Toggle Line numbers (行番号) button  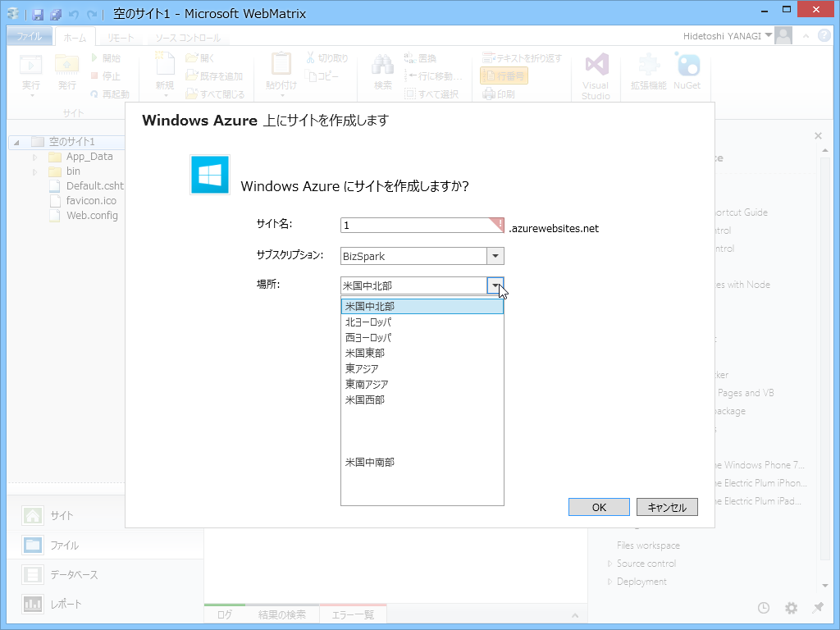504,76
